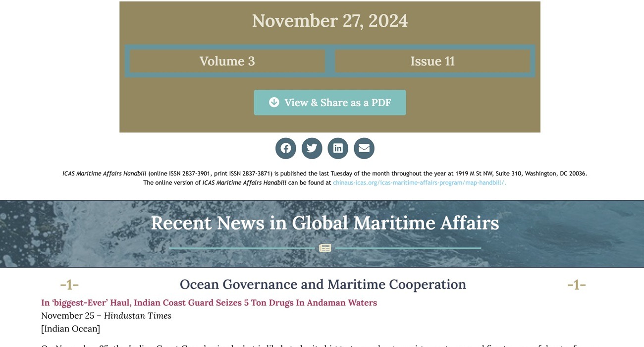The height and width of the screenshot is (347, 644).
Task: Click the Recent News in Global Maritime Affairs heading
Action: click(325, 223)
